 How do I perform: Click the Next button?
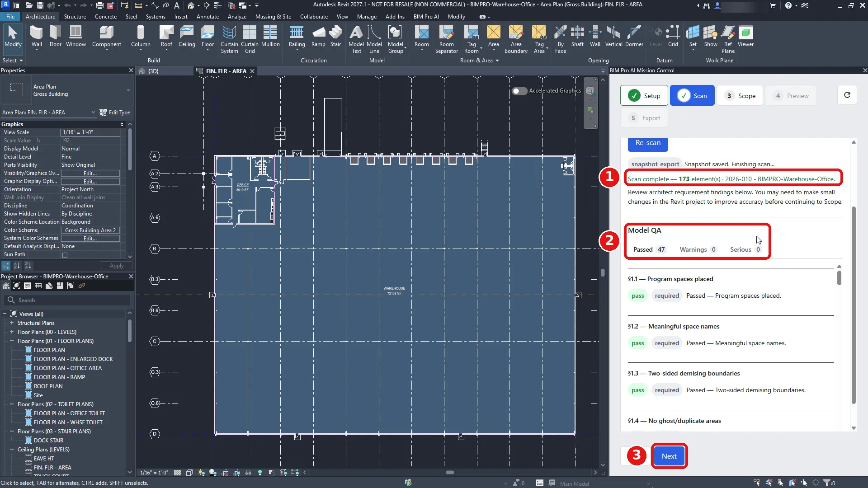click(x=669, y=456)
